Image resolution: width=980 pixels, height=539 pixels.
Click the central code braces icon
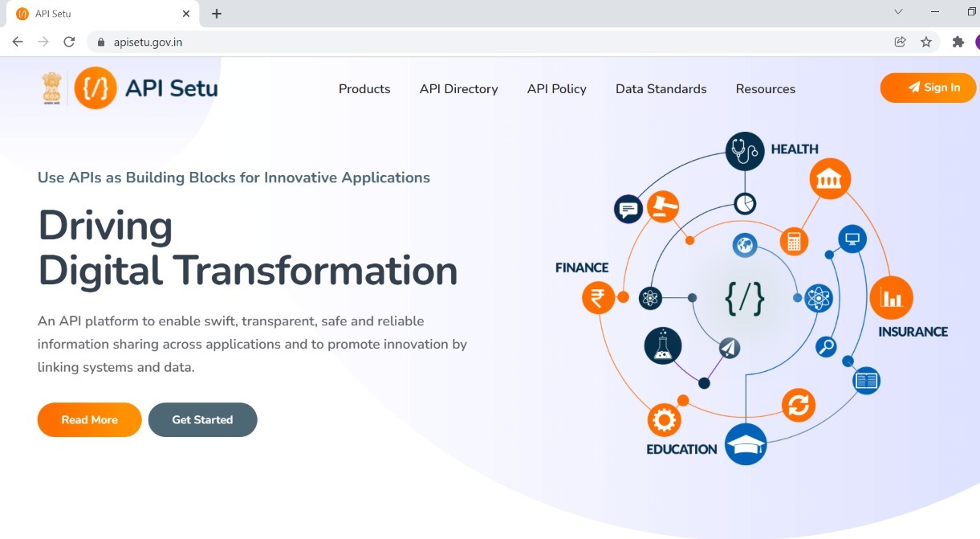click(x=745, y=298)
